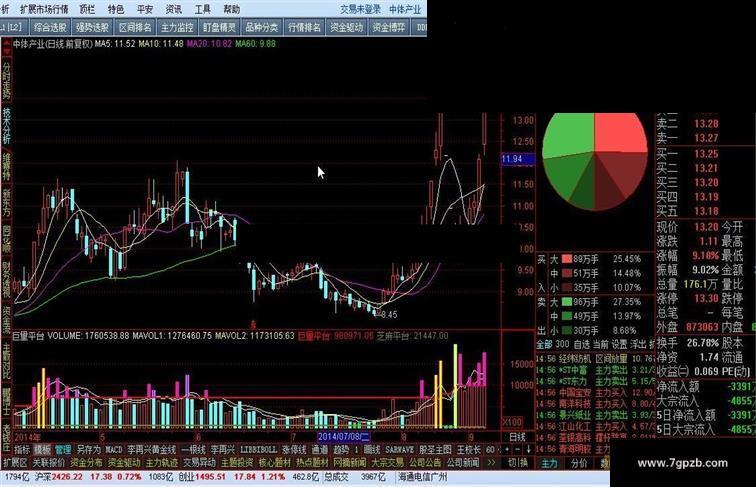Select the 王牧长 indicator
Screen dimensions: 756x487
point(469,449)
